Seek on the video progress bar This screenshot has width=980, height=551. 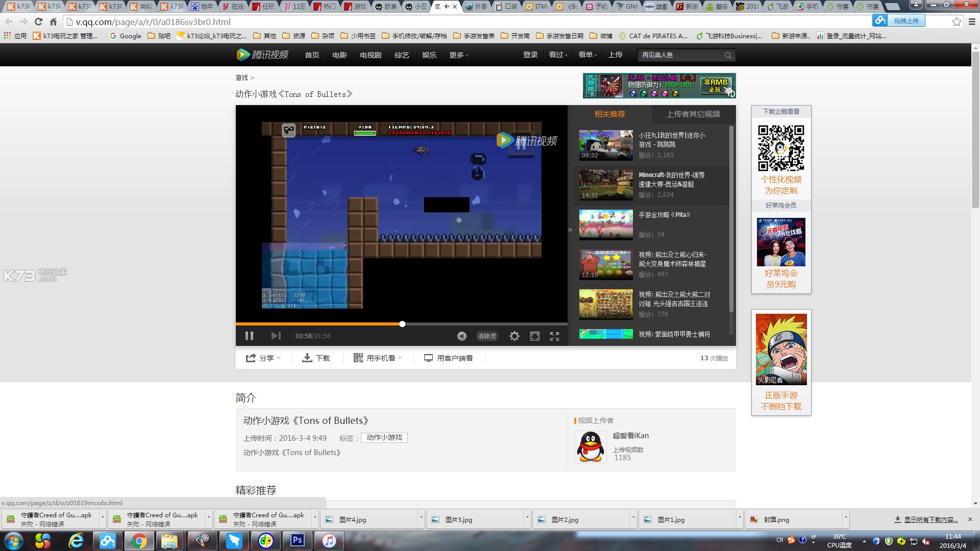coord(402,324)
